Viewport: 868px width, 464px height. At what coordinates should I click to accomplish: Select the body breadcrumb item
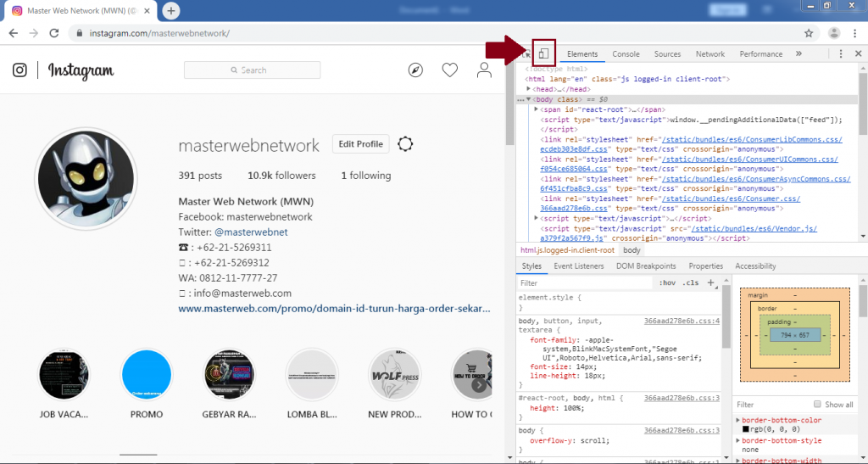[632, 250]
